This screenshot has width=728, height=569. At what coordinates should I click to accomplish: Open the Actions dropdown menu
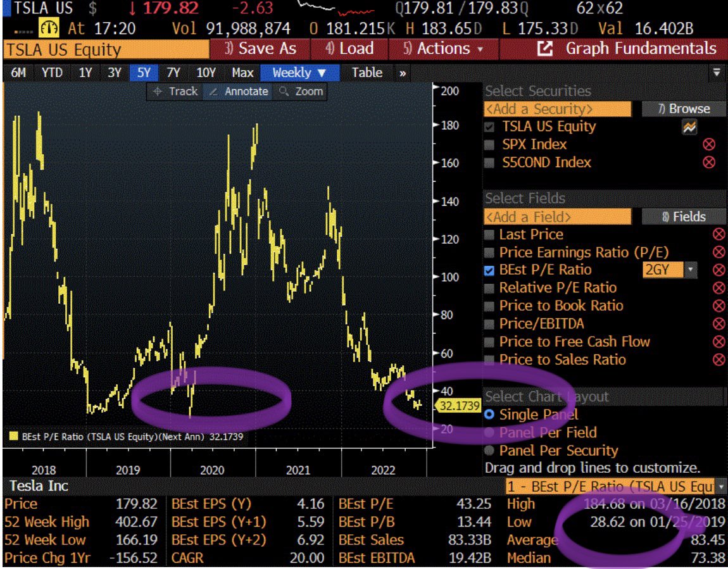[x=443, y=48]
